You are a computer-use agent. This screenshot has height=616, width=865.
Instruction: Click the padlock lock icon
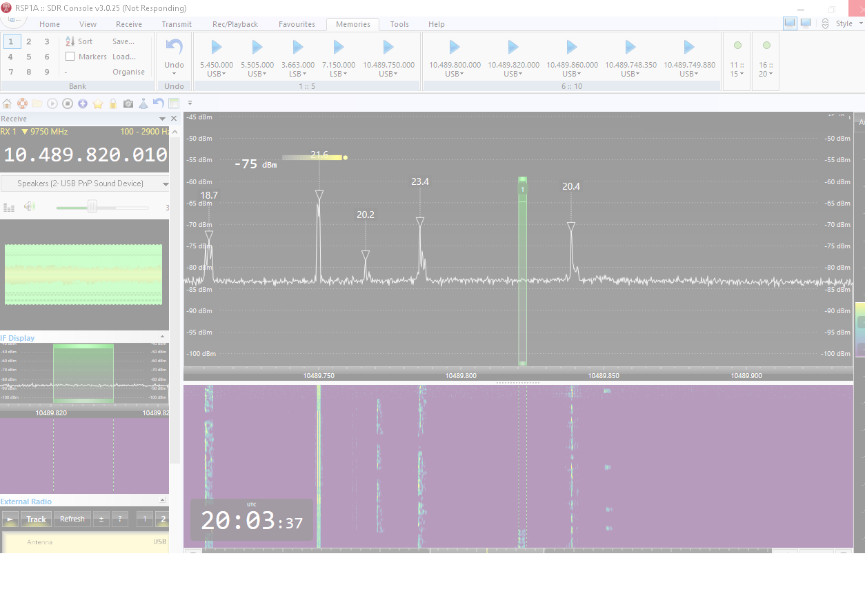113,103
